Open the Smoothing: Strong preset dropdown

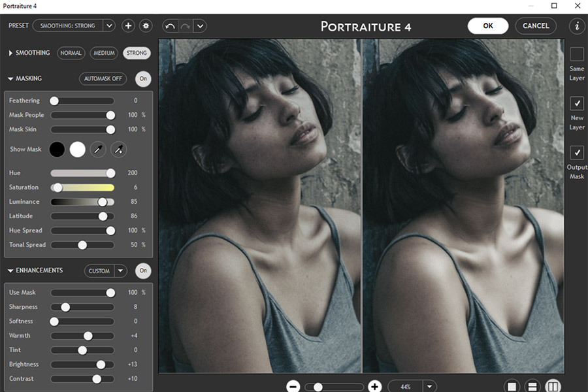(109, 26)
